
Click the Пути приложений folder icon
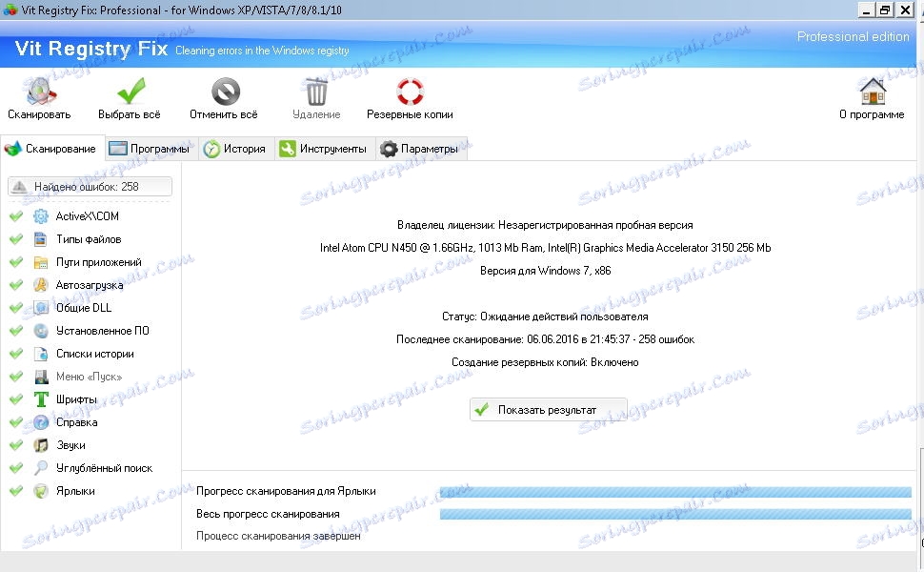41,262
